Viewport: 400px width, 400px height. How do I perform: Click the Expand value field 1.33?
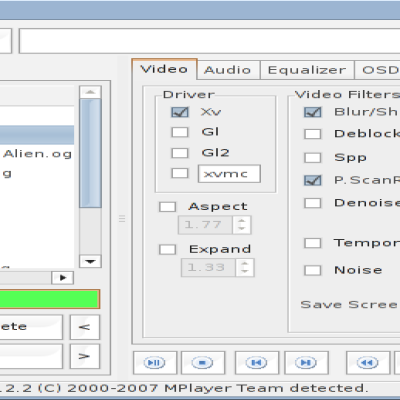(x=209, y=267)
